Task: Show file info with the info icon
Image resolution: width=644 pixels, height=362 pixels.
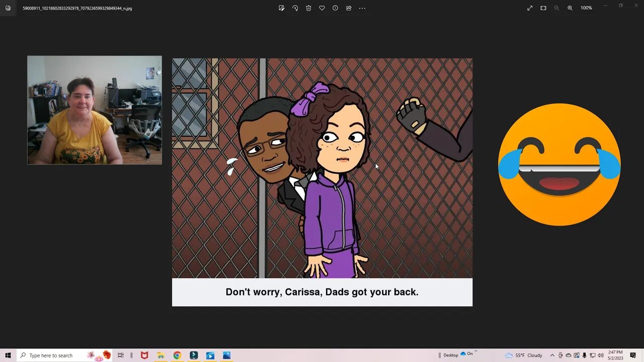Action: pos(335,8)
